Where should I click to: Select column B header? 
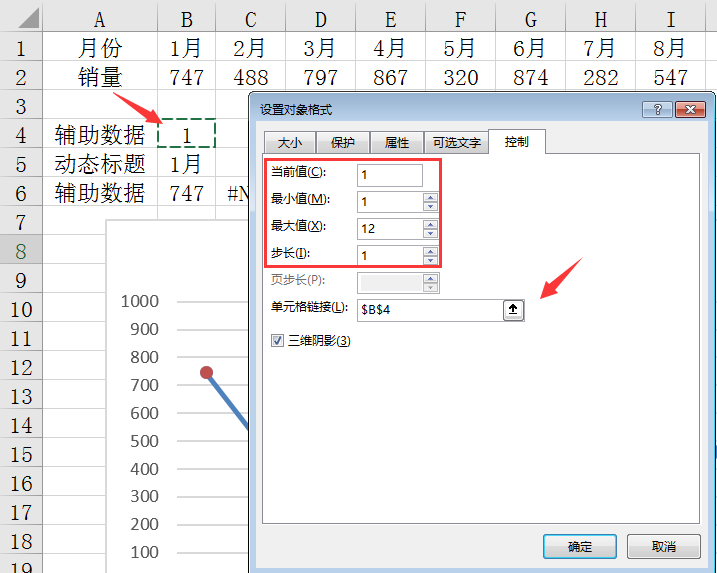point(187,18)
